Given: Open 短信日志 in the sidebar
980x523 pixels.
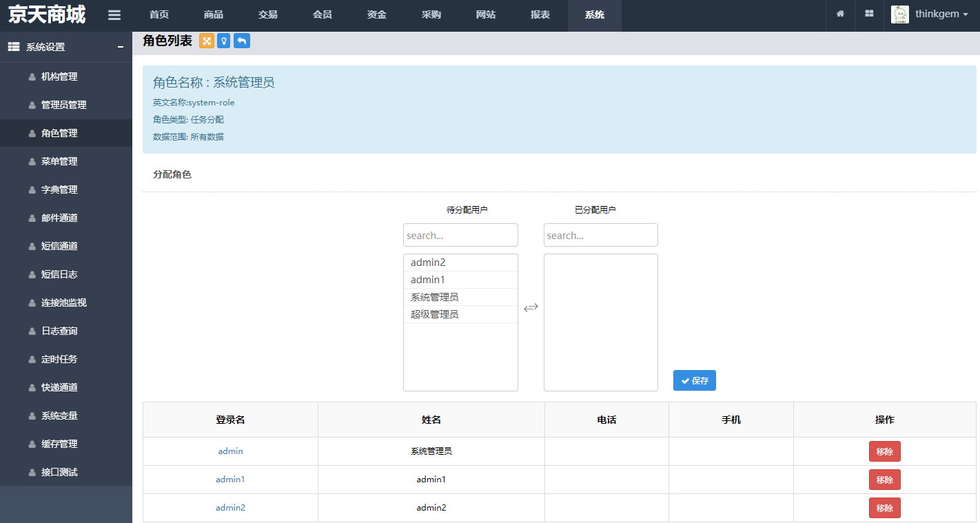Looking at the screenshot, I should coord(66,274).
